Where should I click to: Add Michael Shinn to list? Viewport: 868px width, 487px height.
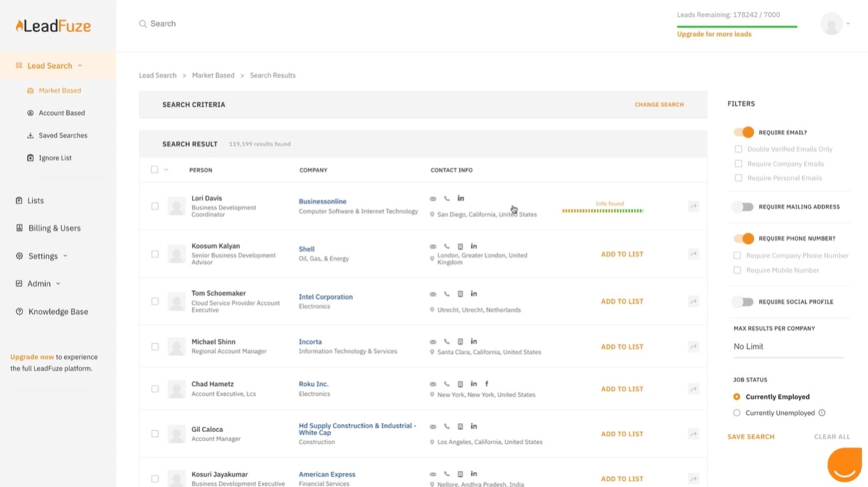(622, 346)
